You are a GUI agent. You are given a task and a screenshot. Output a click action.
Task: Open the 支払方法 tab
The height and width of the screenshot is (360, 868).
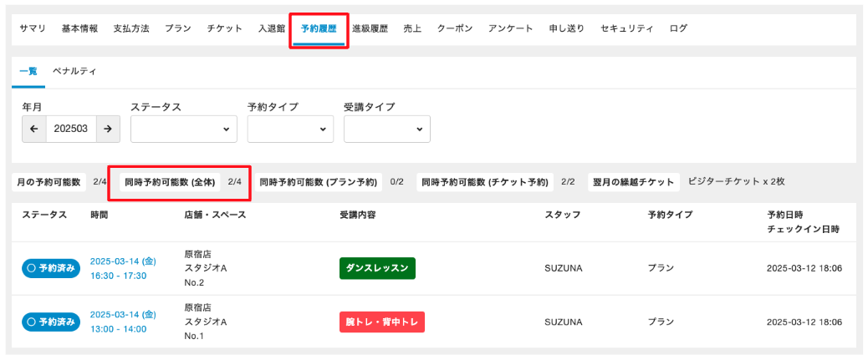[131, 28]
